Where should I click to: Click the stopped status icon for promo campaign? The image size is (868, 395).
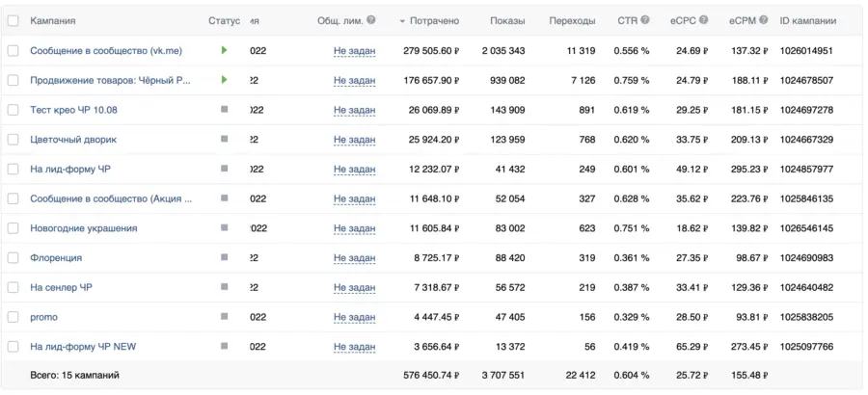point(224,317)
